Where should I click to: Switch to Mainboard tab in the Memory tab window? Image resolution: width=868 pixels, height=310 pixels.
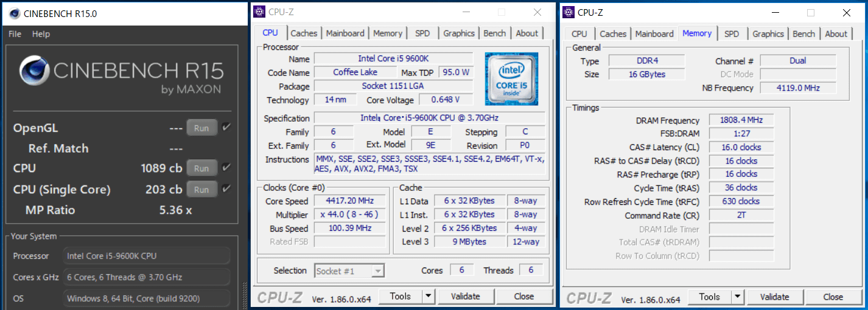click(x=654, y=34)
